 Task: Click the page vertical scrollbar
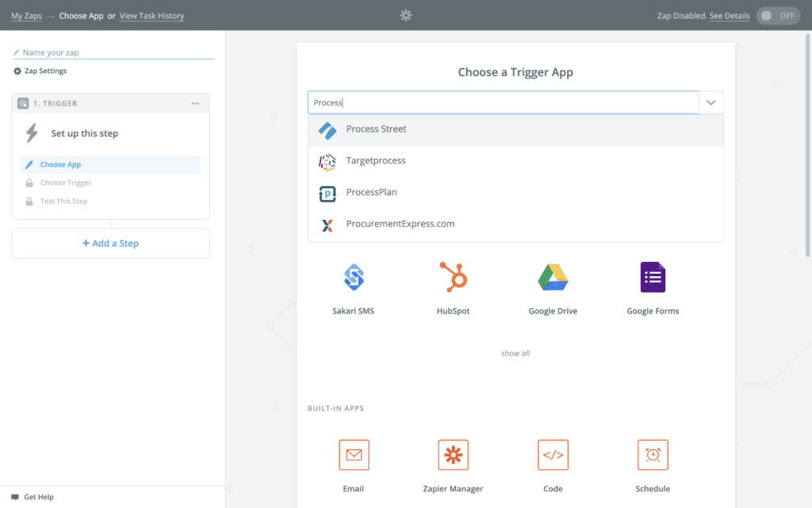(x=807, y=145)
